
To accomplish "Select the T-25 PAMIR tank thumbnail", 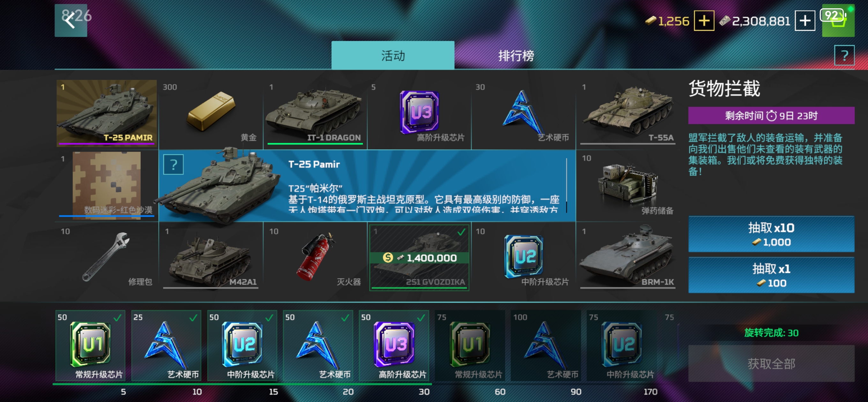I will pyautogui.click(x=107, y=113).
